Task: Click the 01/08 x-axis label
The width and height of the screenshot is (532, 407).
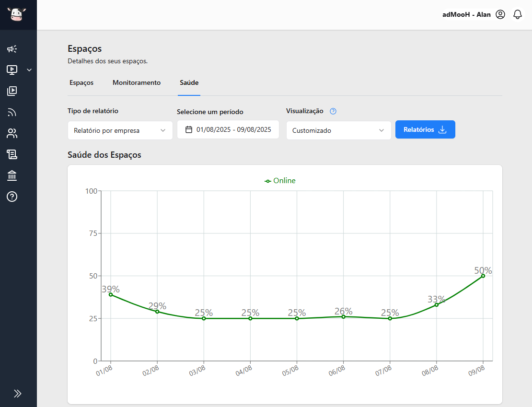Action: tap(104, 371)
